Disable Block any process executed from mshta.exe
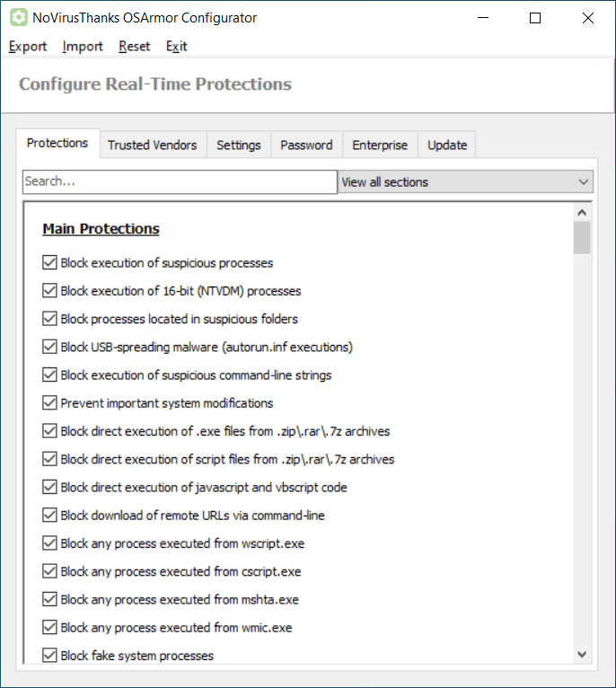Screen dimensions: 616x688 (49, 599)
